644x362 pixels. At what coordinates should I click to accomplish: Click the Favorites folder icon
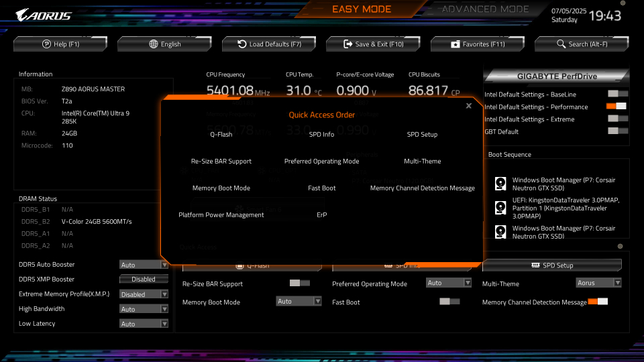pyautogui.click(x=455, y=44)
